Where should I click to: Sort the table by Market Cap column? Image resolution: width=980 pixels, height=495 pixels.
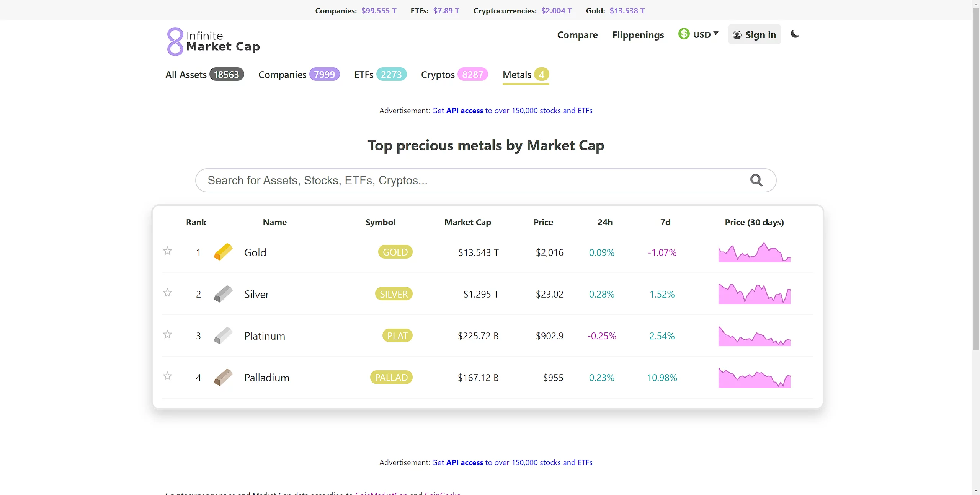pos(467,222)
